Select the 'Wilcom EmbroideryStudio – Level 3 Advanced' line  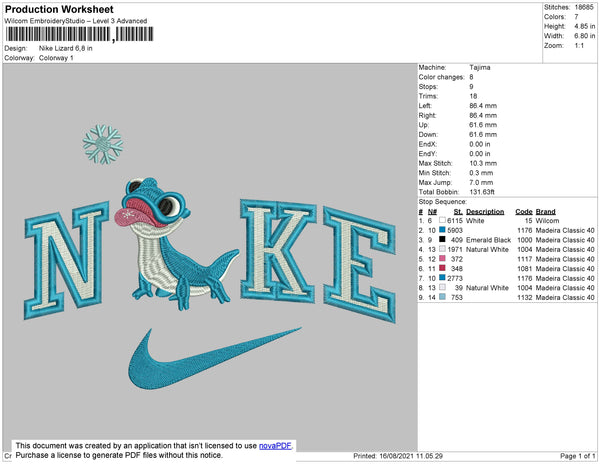click(76, 21)
